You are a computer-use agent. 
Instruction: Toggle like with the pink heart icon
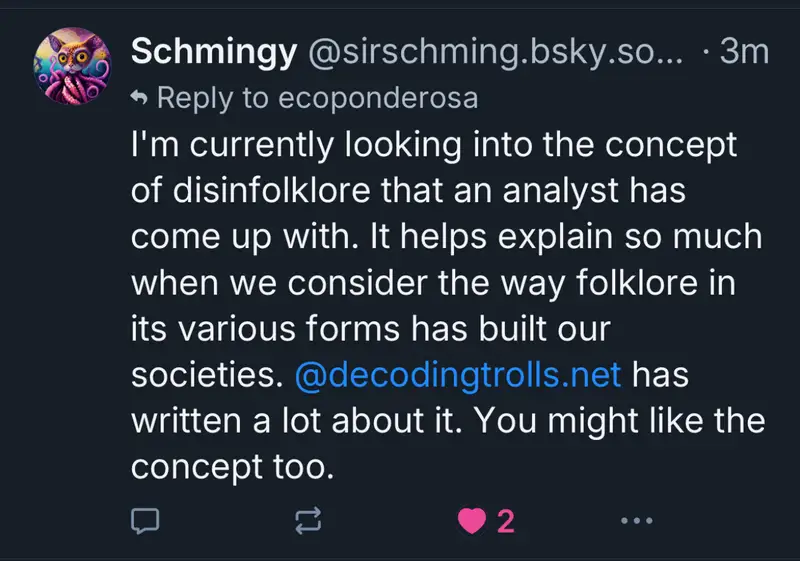point(470,521)
